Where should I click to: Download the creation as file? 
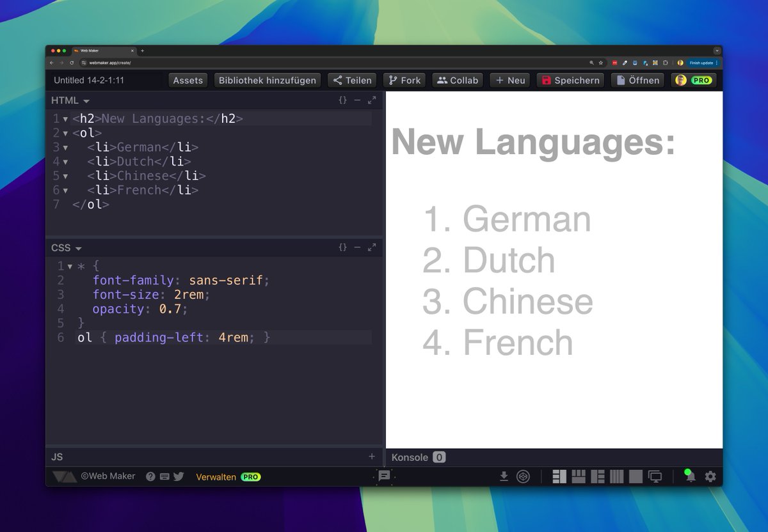coord(504,476)
